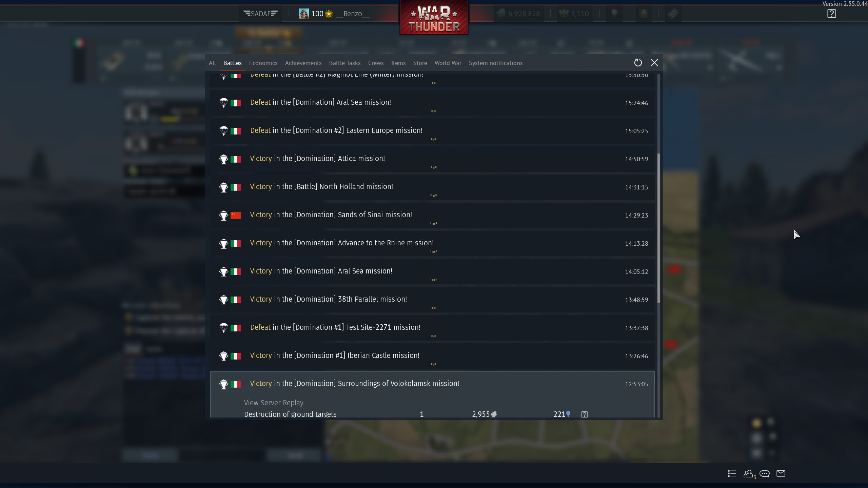Click the War Thunder logo
Viewport: 868px width, 488px height.
click(x=434, y=18)
